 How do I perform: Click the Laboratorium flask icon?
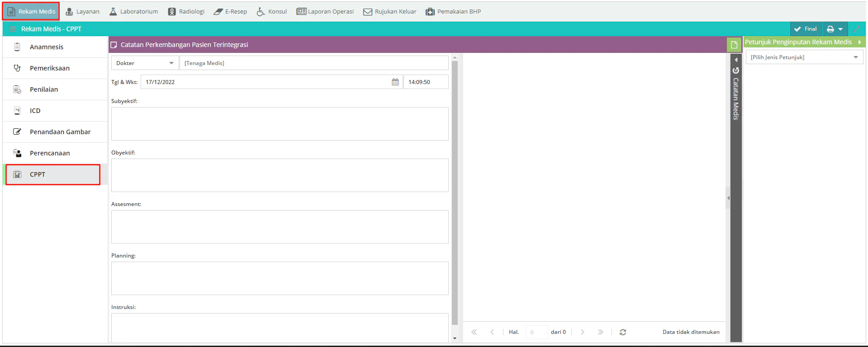coord(113,11)
